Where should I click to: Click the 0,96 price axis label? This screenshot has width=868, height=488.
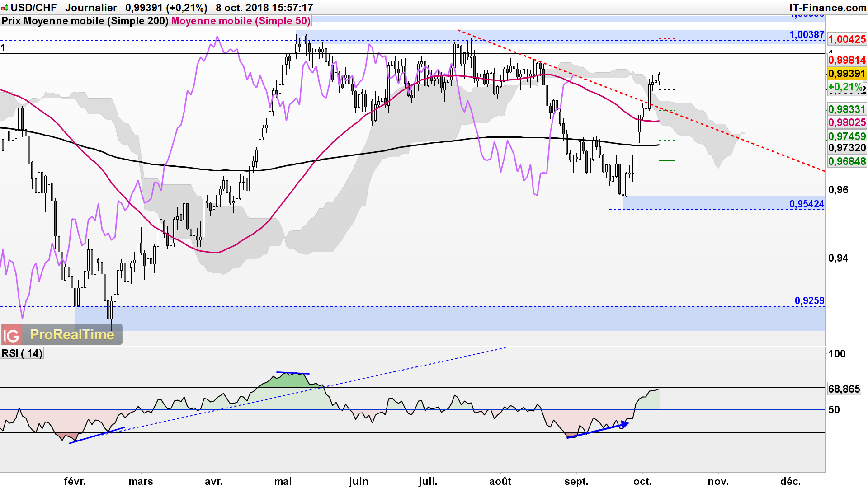838,190
